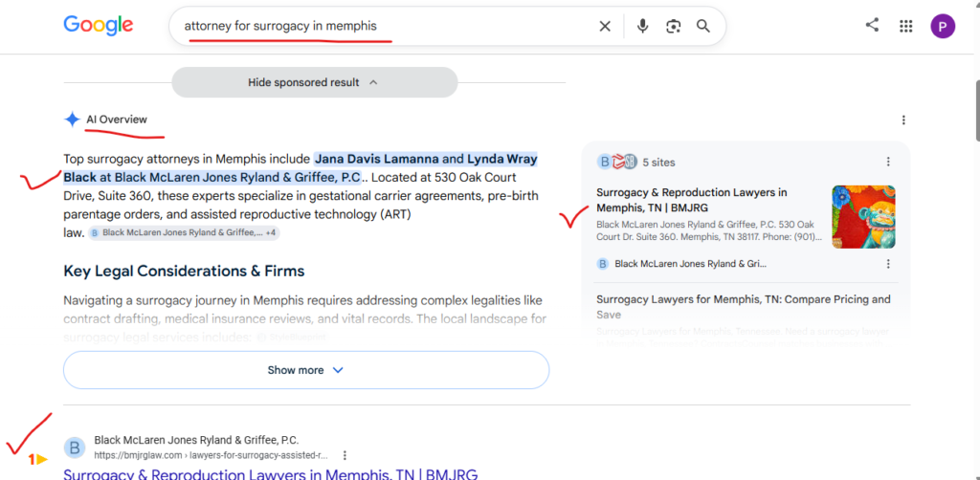Open BMJRG card title in sources panel
This screenshot has width=980, height=480.
[x=691, y=200]
